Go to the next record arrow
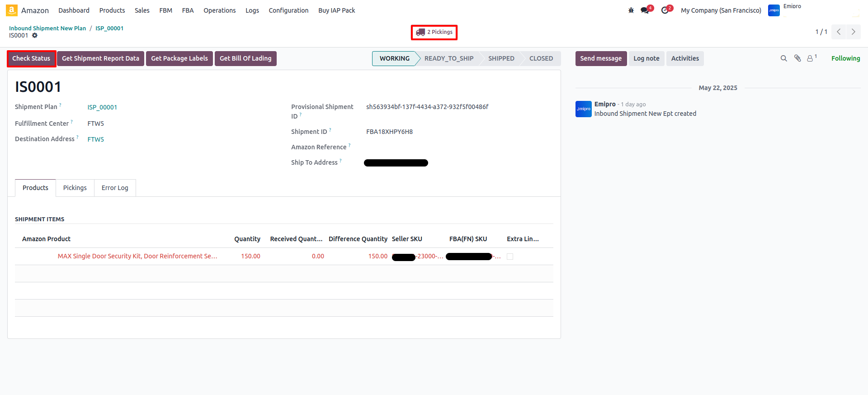 [x=853, y=32]
